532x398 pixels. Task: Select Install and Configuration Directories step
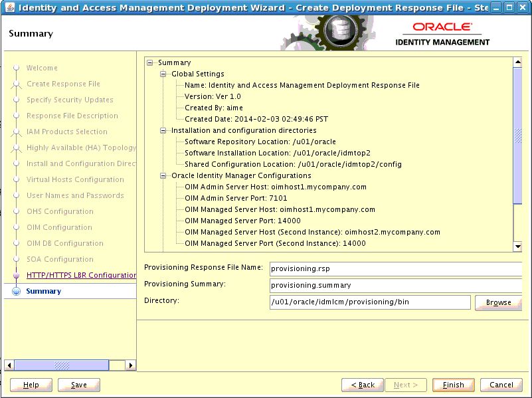click(x=81, y=163)
